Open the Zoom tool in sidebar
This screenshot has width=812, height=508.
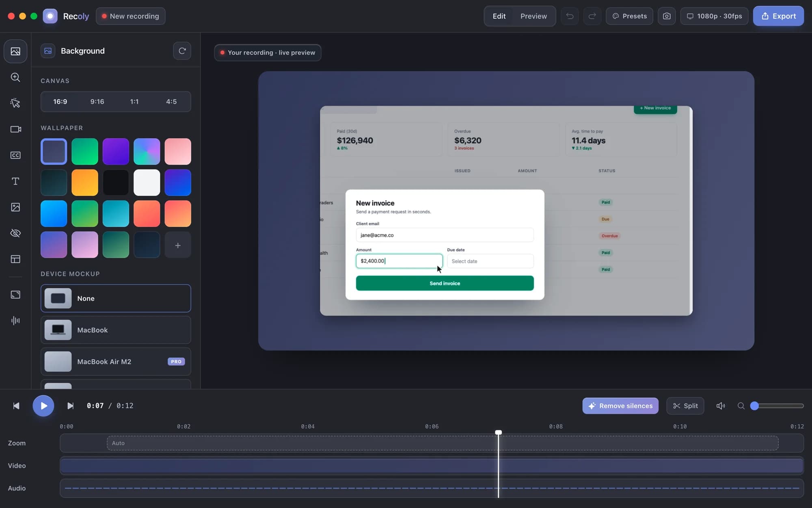tap(15, 77)
